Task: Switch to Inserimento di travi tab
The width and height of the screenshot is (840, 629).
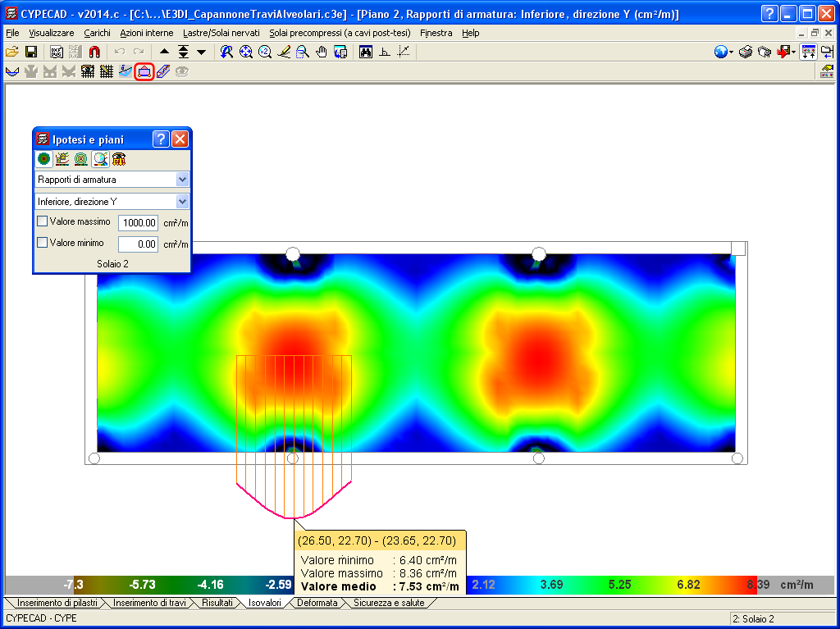Action: tap(149, 603)
